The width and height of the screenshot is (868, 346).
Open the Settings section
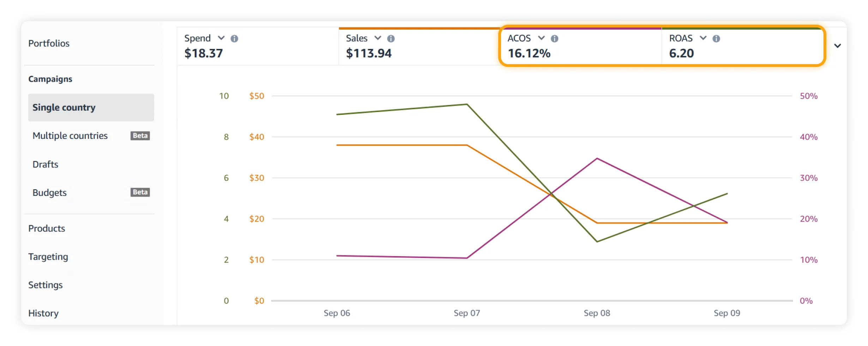pyautogui.click(x=46, y=285)
